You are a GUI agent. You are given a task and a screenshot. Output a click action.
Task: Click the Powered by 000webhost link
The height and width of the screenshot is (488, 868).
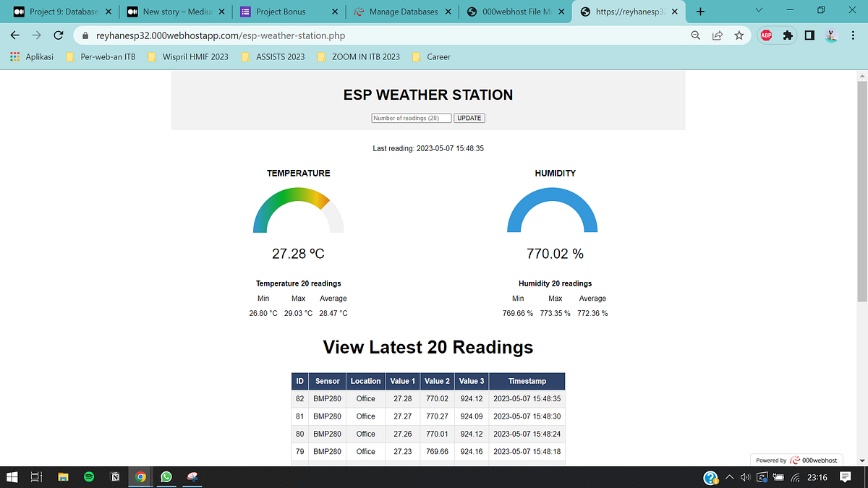[796, 460]
